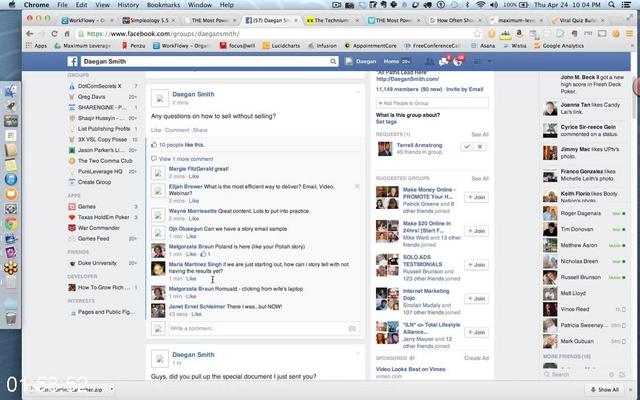
Task: Open DotComSecrets X group
Action: [x=100, y=86]
